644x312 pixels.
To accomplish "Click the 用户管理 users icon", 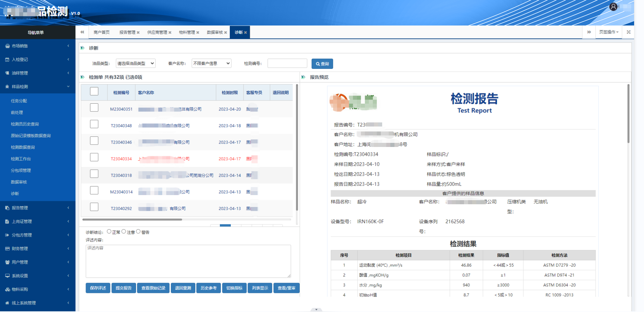I will [x=7, y=262].
